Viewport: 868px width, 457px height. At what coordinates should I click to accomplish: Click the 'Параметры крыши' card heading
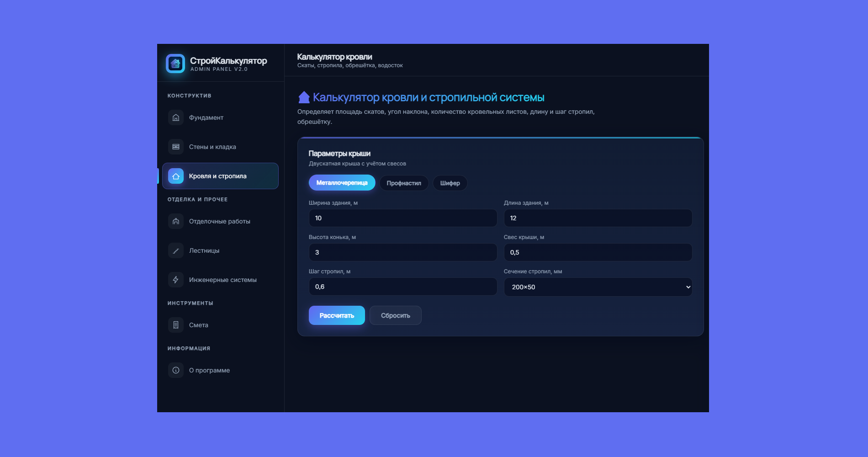point(339,154)
